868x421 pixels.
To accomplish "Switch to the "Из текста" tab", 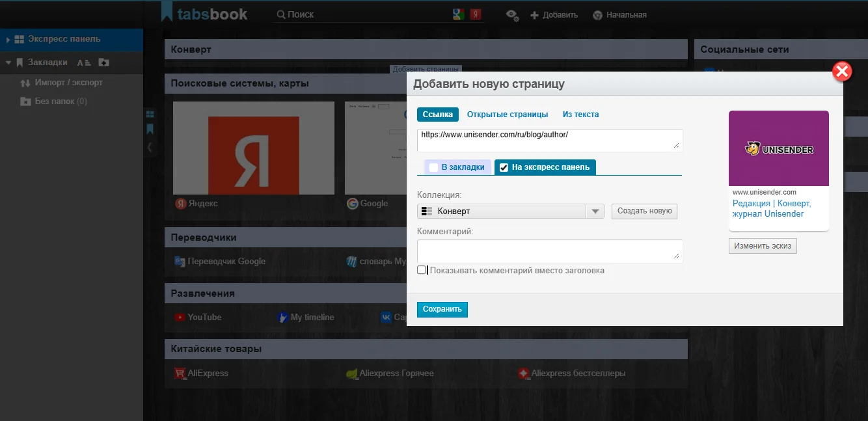I will click(x=580, y=115).
